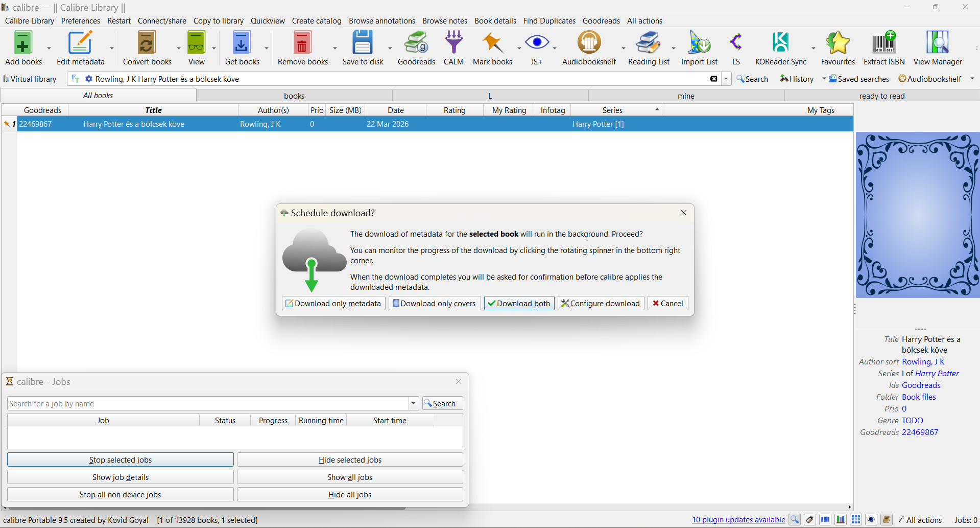Open the Preferences menu
Image resolution: width=980 pixels, height=528 pixels.
coord(81,21)
